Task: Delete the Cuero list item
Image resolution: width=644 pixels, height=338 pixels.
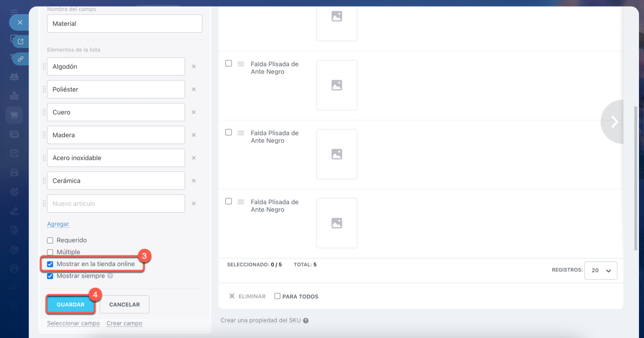Action: pyautogui.click(x=194, y=112)
